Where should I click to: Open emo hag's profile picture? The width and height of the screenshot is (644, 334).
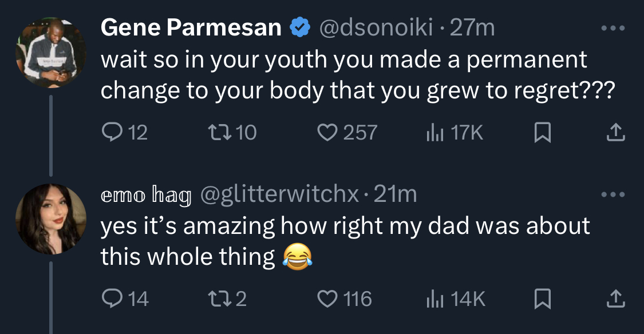tap(51, 219)
